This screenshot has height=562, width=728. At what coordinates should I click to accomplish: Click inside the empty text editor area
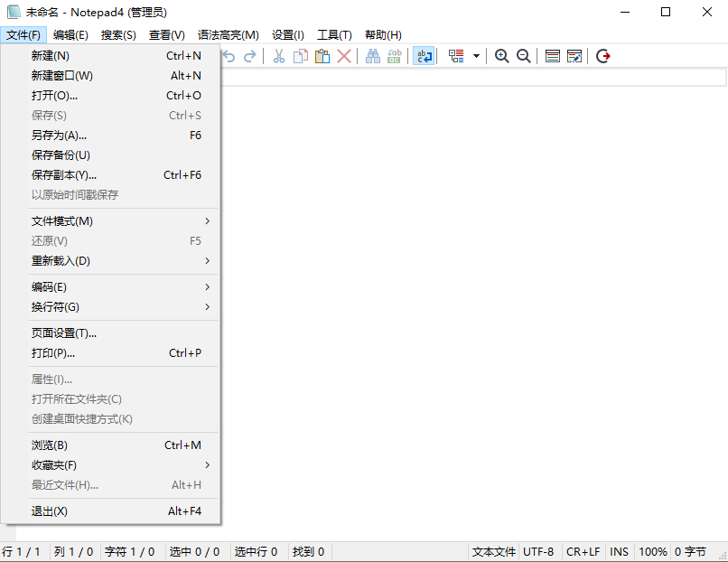pos(473,306)
